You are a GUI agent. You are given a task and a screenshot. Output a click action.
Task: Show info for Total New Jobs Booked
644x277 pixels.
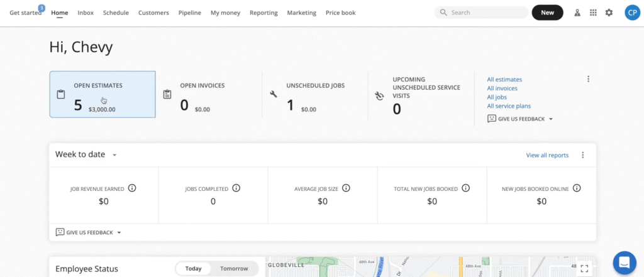pos(465,188)
